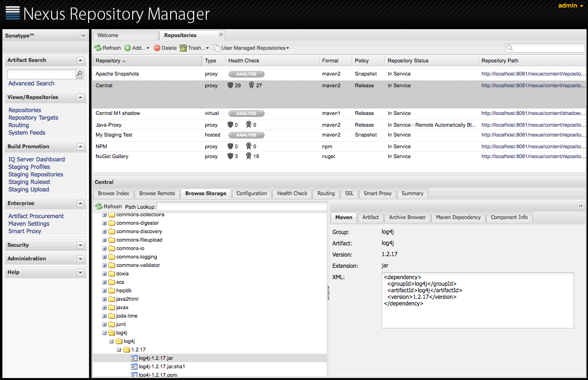Open the admin user menu
Viewport: 588px width, 380px height.
pos(570,6)
